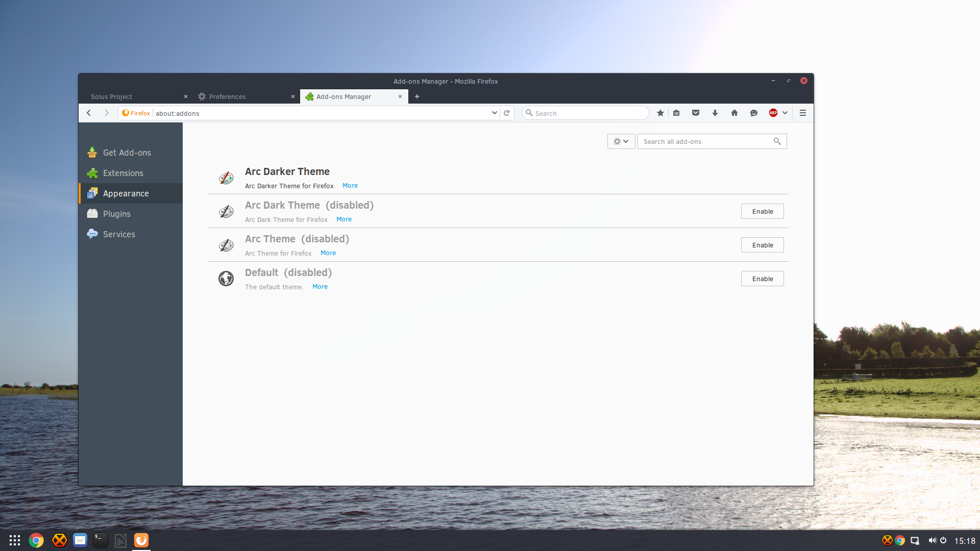
Task: Switch to the Solus Project tab
Action: tap(136, 96)
